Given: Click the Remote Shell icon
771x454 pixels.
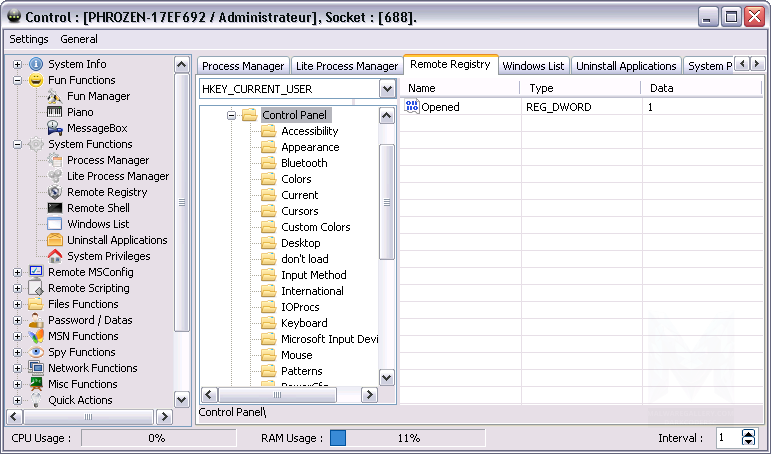Looking at the screenshot, I should [x=55, y=208].
